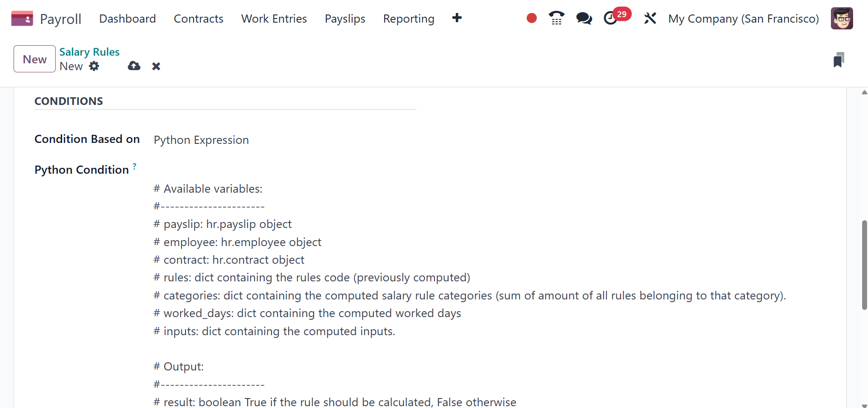Viewport: 868px width, 408px height.
Task: Open the VoIP phone dialer icon
Action: pyautogui.click(x=556, y=18)
